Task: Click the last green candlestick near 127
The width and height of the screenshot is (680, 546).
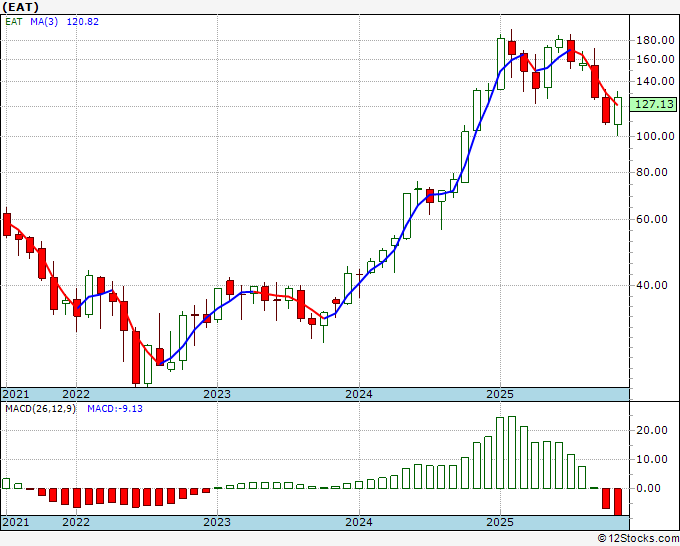Action: 618,111
